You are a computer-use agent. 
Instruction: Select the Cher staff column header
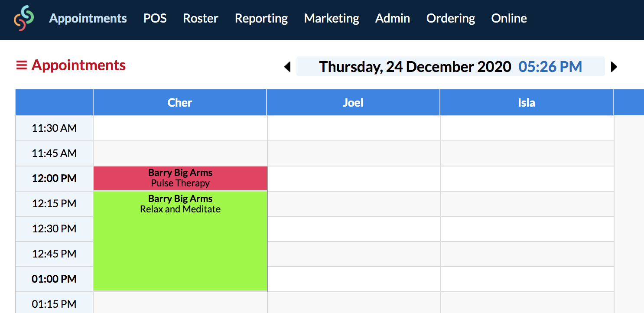(180, 103)
